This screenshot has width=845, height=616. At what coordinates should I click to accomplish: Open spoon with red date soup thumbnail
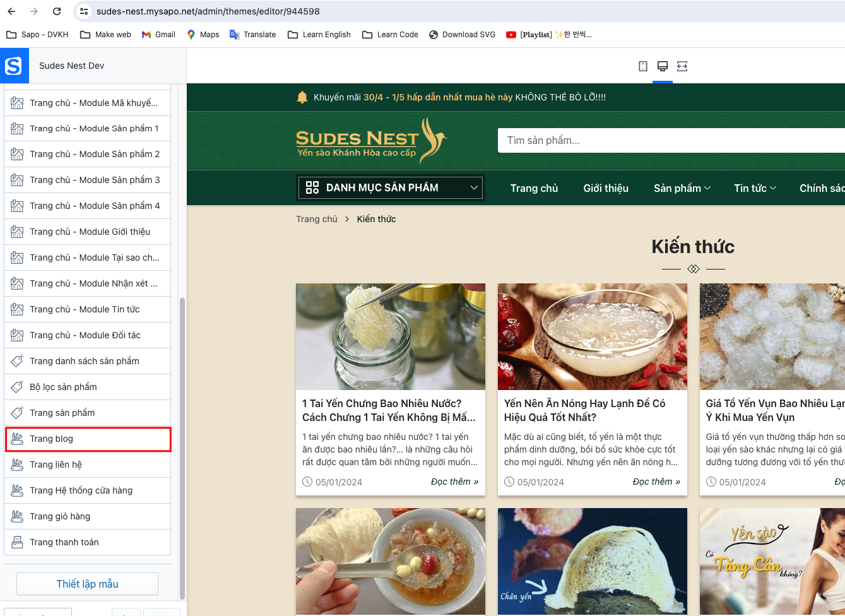pyautogui.click(x=391, y=562)
